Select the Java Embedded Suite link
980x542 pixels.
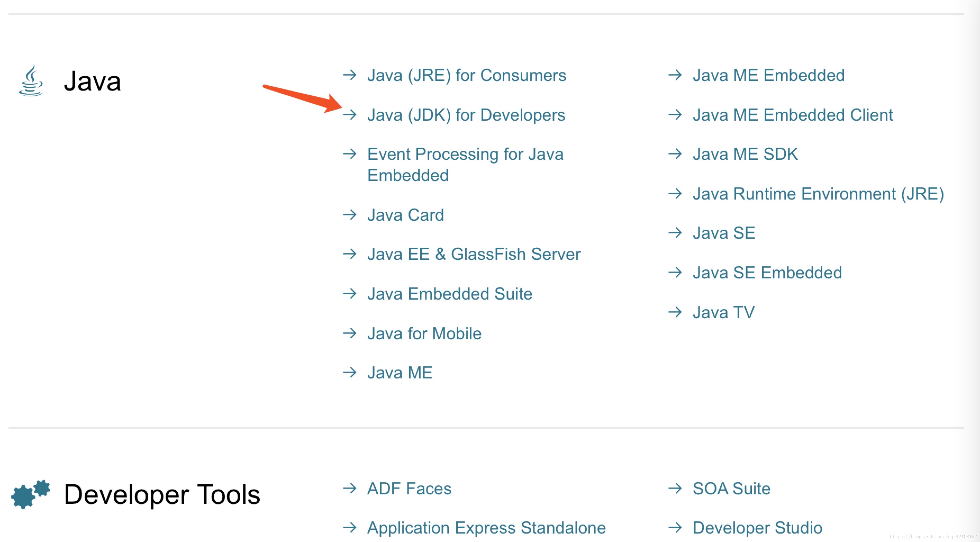point(449,294)
